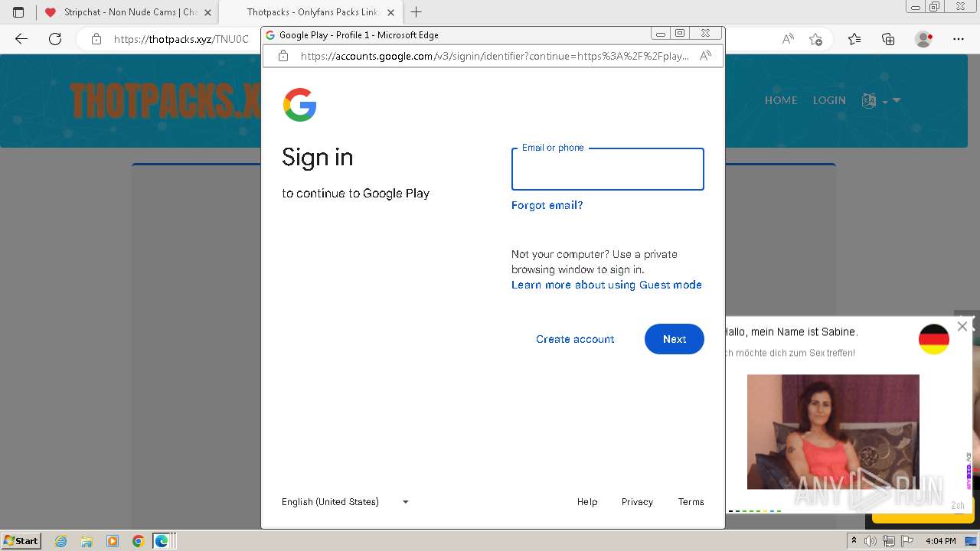The image size is (980, 551).
Task: Go back in the main Edge window
Action: click(21, 39)
